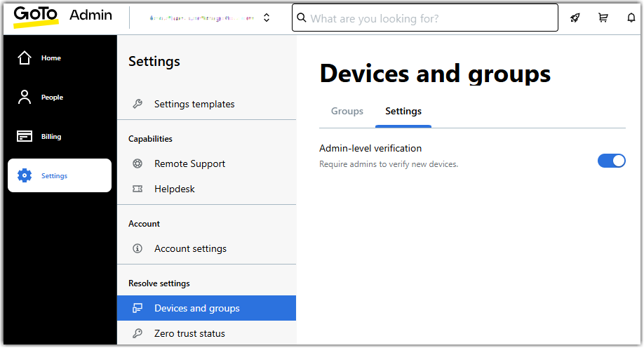644x348 pixels.
Task: Open the shopping cart icon
Action: 603,18
